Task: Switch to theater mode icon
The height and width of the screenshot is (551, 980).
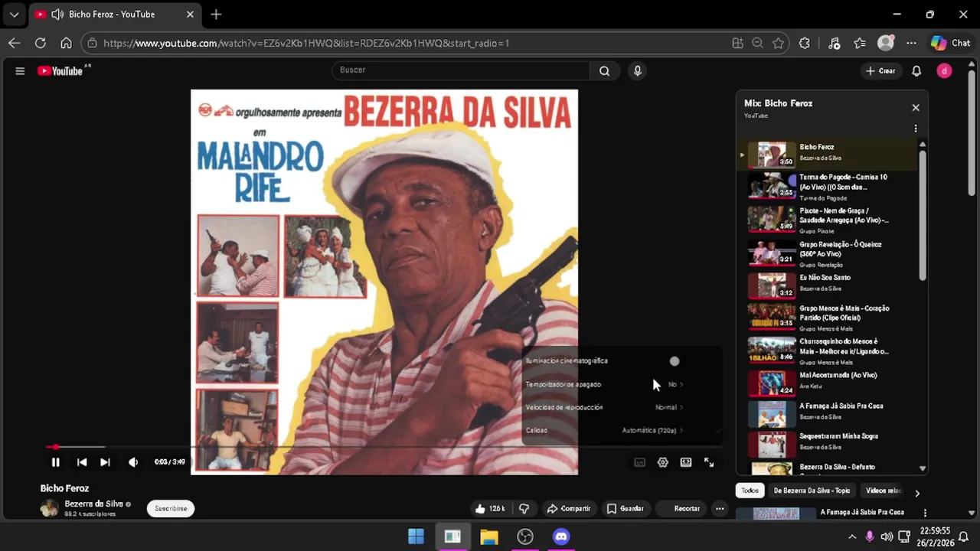Action: [x=686, y=462]
